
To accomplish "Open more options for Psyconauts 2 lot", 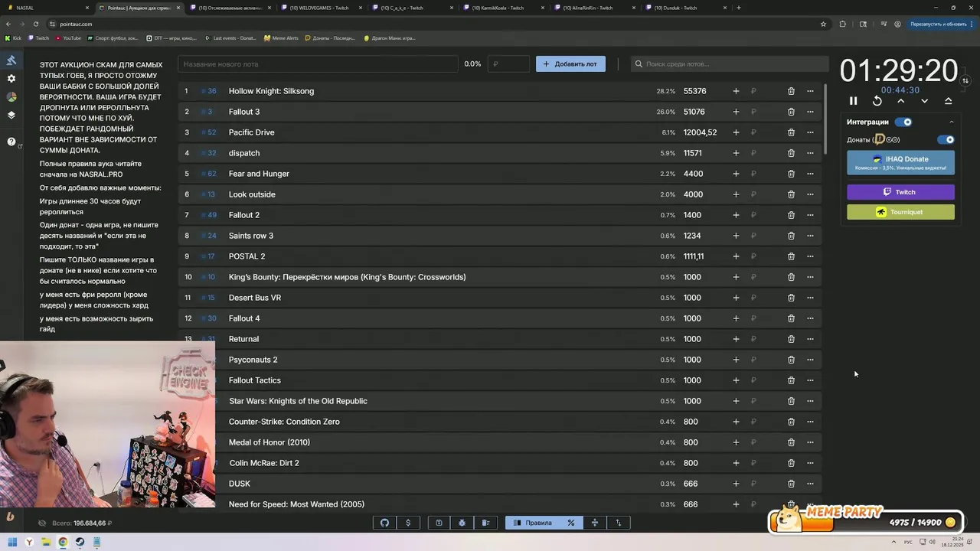I will [810, 360].
